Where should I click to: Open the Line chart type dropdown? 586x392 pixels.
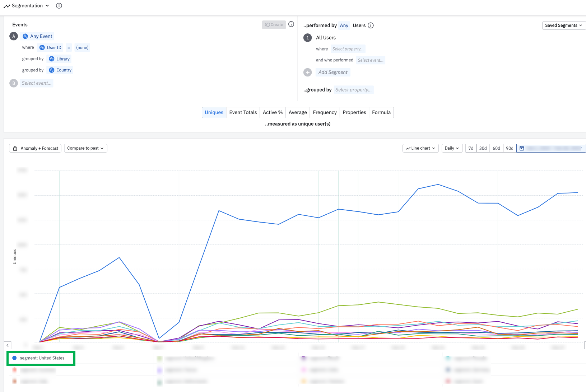pyautogui.click(x=420, y=148)
